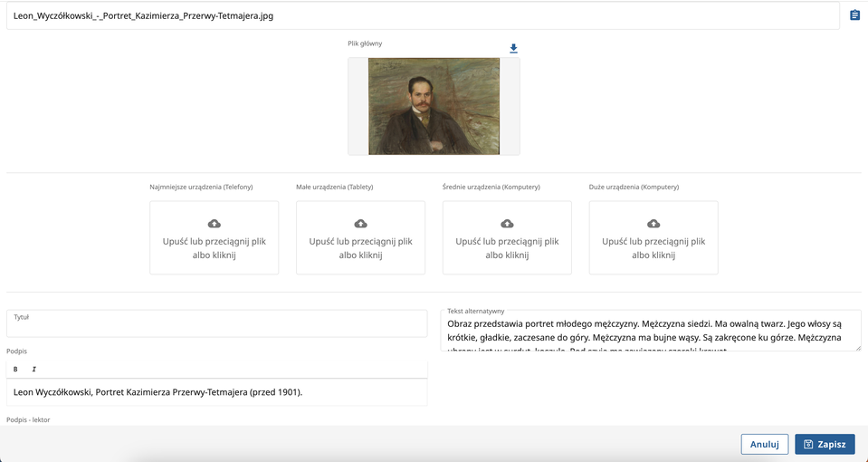
Task: Click upload cloud icon under Średnie urządzenia
Action: pos(507,224)
